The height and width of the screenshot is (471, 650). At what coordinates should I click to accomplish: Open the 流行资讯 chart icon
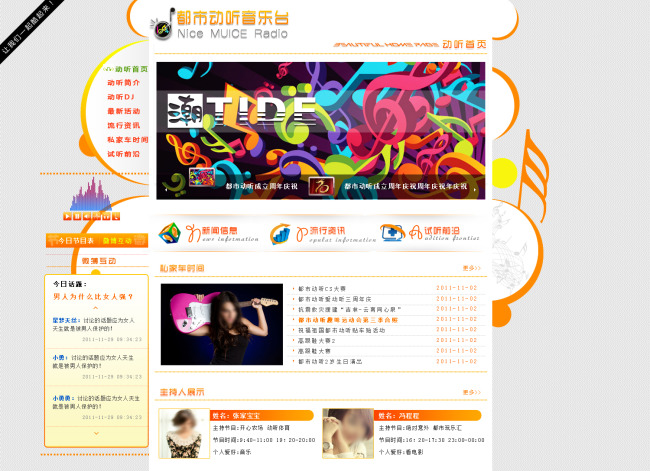point(280,234)
